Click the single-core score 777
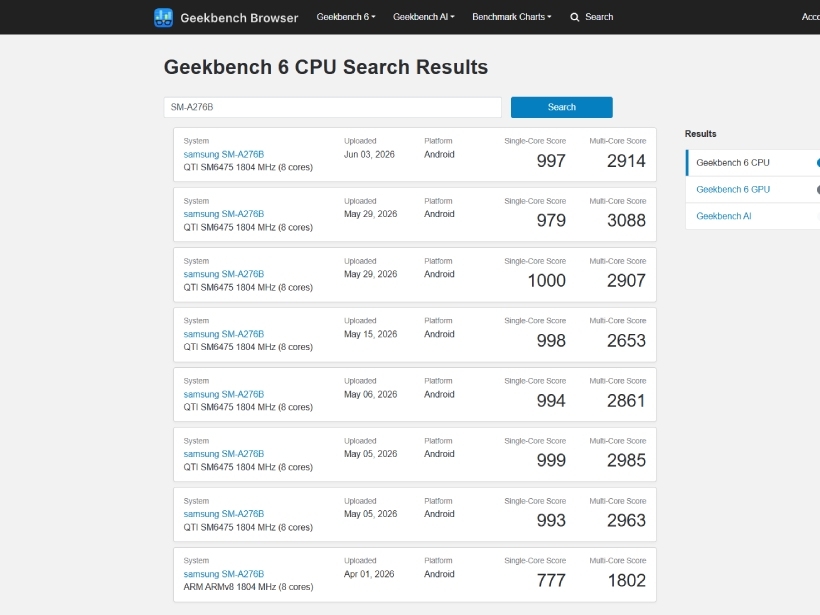 (551, 581)
